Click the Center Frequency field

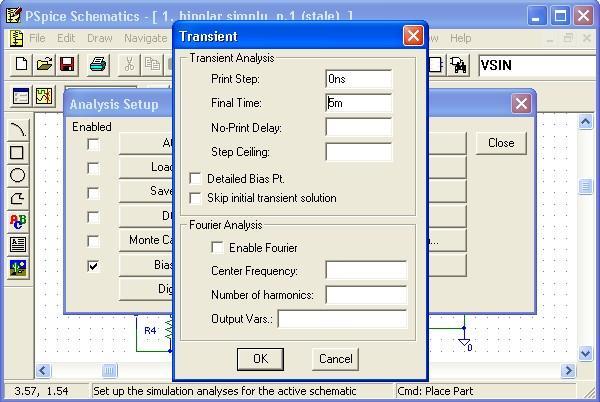pos(366,270)
